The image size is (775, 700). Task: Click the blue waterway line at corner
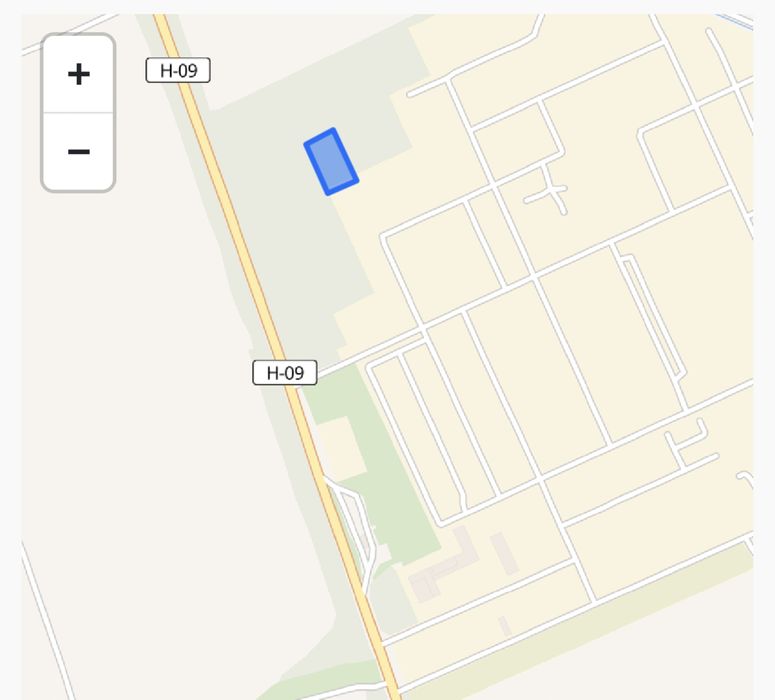tap(735, 22)
